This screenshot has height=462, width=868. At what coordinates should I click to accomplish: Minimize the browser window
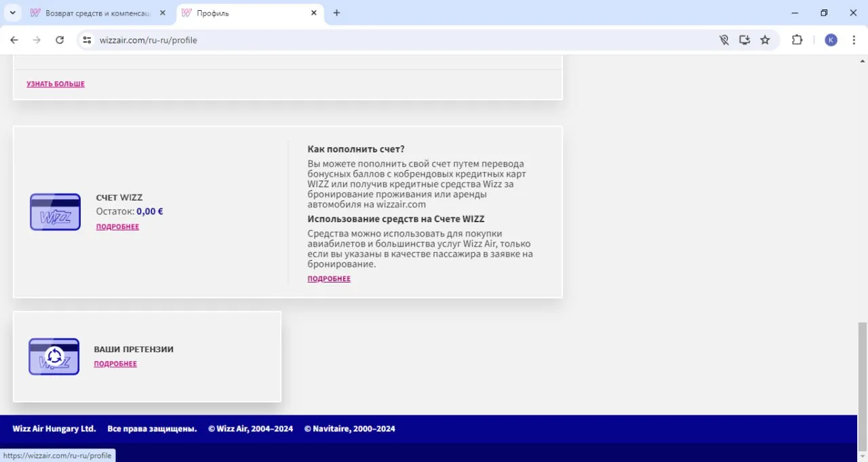click(x=794, y=13)
